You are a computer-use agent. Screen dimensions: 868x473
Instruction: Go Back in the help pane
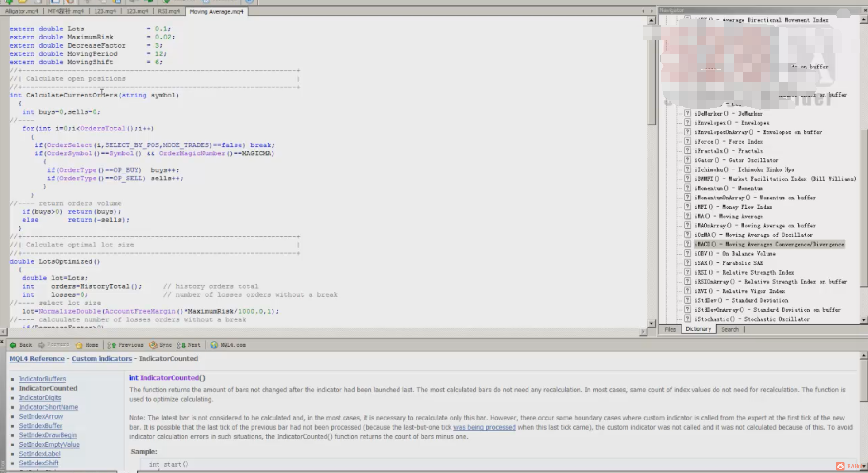pos(21,345)
